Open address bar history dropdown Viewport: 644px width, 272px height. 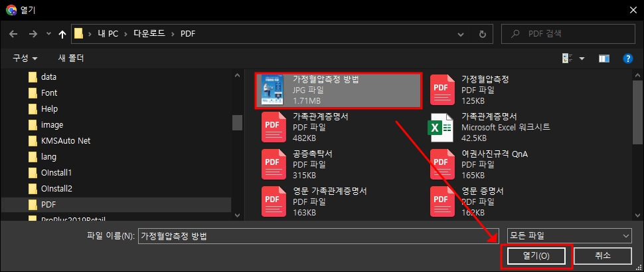(461, 35)
